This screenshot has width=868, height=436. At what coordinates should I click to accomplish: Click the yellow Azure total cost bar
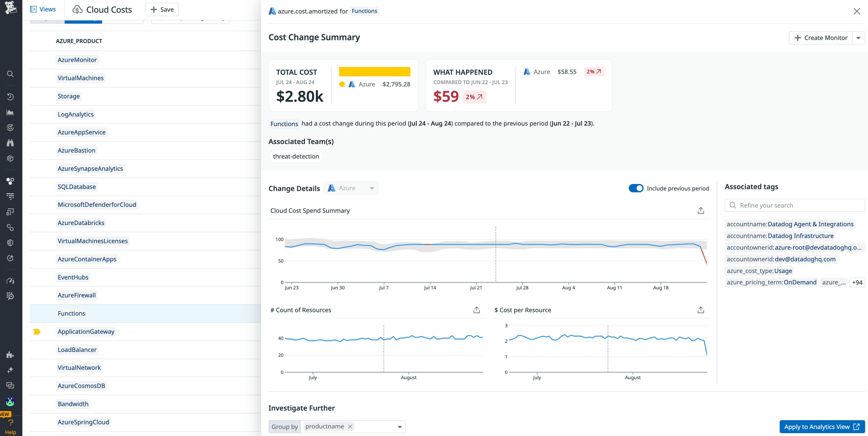[374, 72]
